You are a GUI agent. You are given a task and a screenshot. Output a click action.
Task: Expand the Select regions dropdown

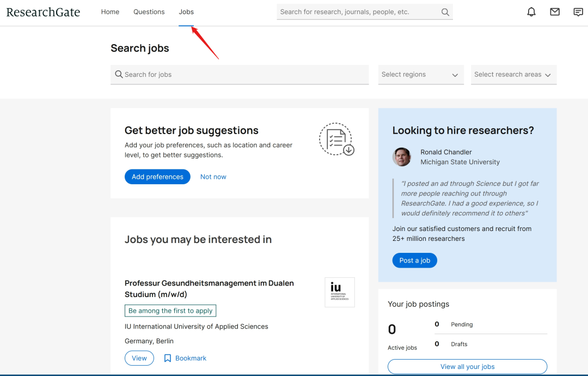tap(421, 74)
